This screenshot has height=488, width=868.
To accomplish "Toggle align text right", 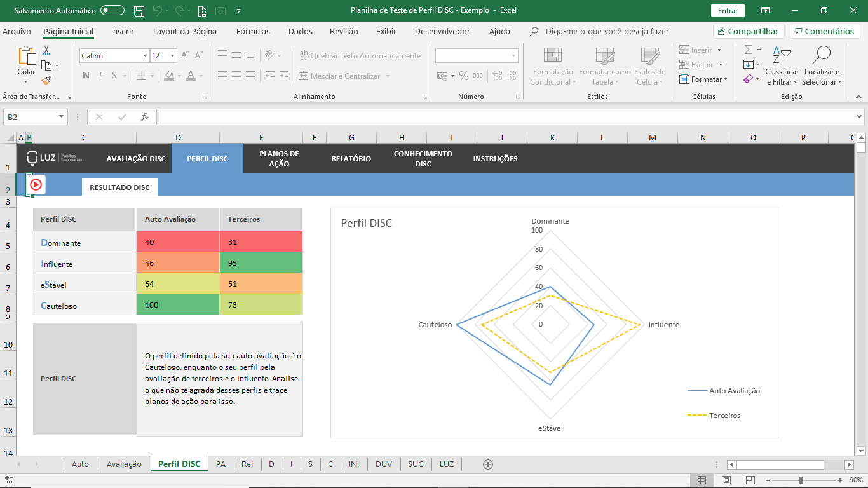I will tap(250, 76).
